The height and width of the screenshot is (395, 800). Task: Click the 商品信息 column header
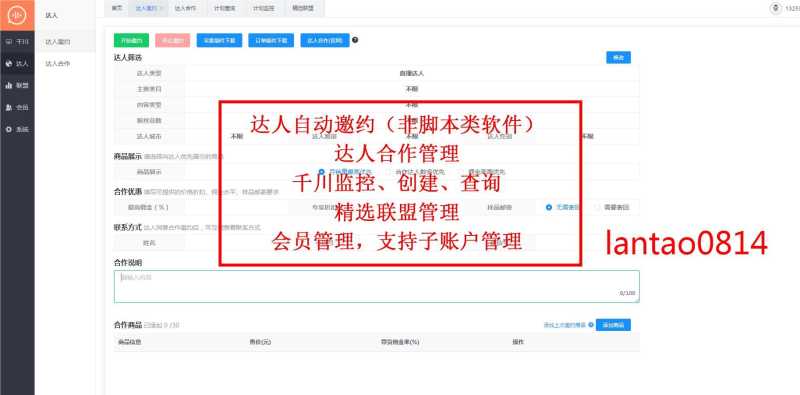[130, 342]
